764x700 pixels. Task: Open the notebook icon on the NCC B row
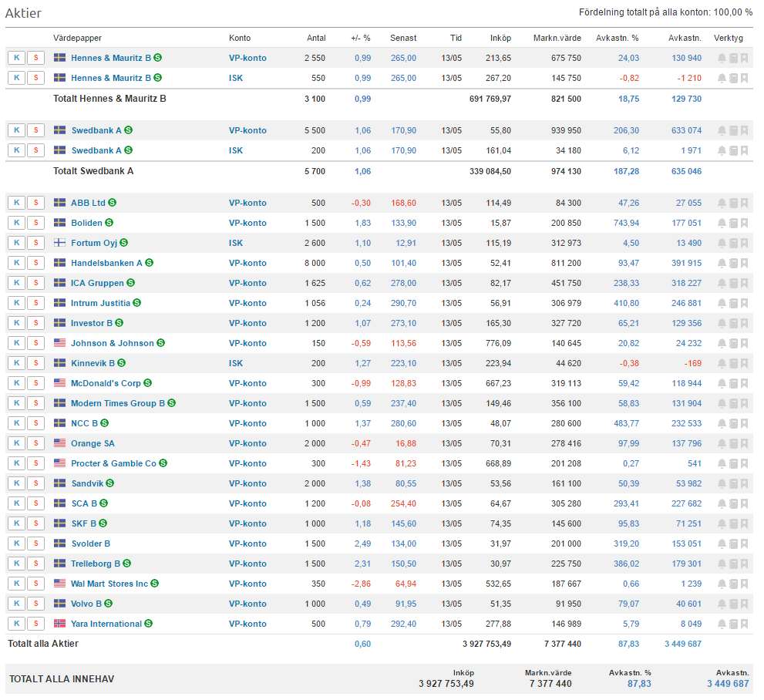[x=733, y=423]
